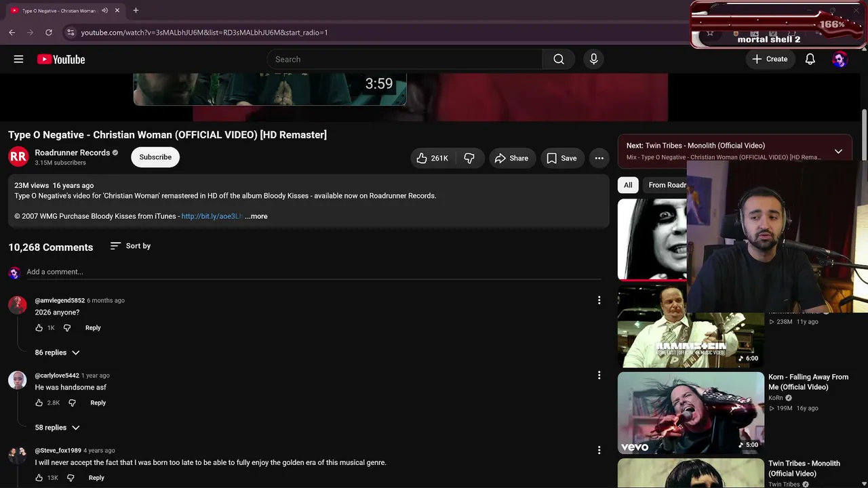The image size is (868, 488).
Task: Open "Twin Tribes - Monolith" suggested video title
Action: (804, 468)
